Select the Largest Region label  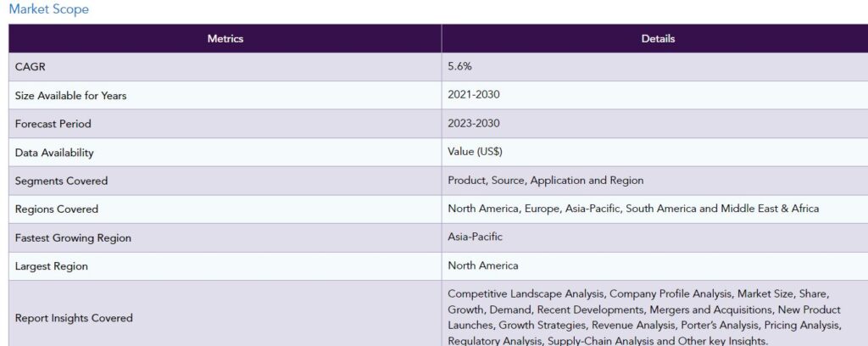[x=52, y=266]
